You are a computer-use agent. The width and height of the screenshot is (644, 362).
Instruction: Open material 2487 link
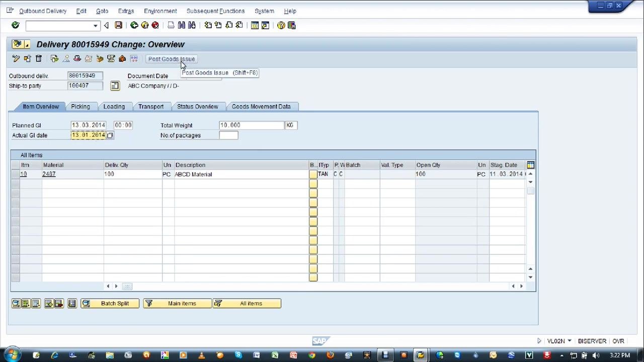tap(49, 174)
